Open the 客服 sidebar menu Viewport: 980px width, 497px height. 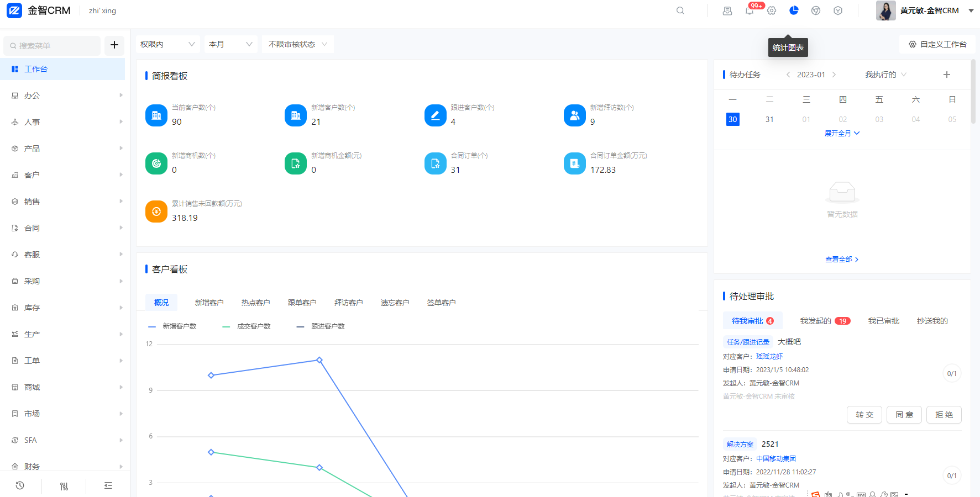click(62, 255)
